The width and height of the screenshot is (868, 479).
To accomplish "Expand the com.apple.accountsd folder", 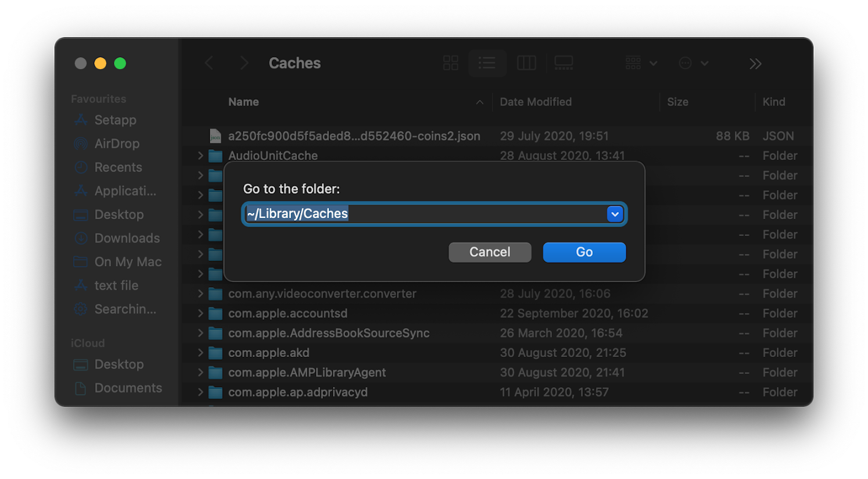I will 200,313.
